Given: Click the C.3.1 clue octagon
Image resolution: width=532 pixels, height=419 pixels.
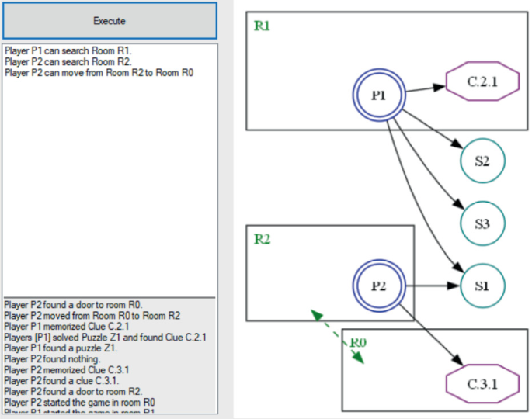Looking at the screenshot, I should [482, 384].
